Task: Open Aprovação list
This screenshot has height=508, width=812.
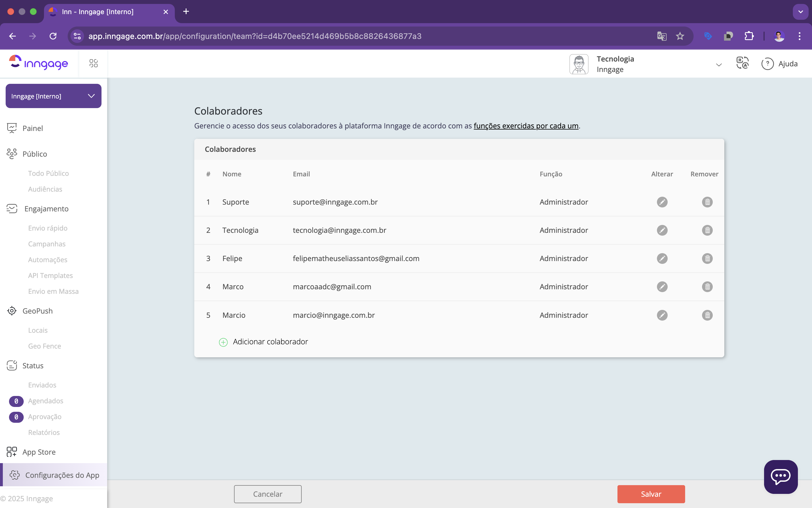Action: (45, 417)
